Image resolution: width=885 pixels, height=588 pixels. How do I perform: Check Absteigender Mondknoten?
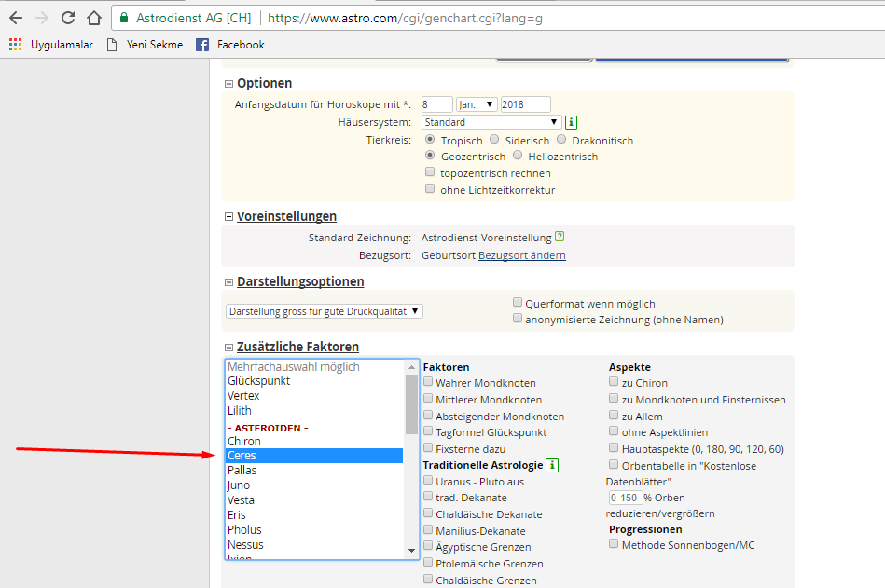(x=428, y=415)
